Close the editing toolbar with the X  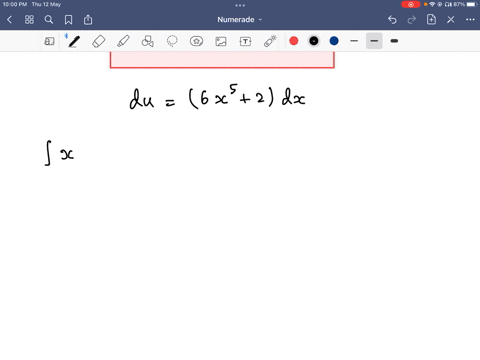click(451, 20)
